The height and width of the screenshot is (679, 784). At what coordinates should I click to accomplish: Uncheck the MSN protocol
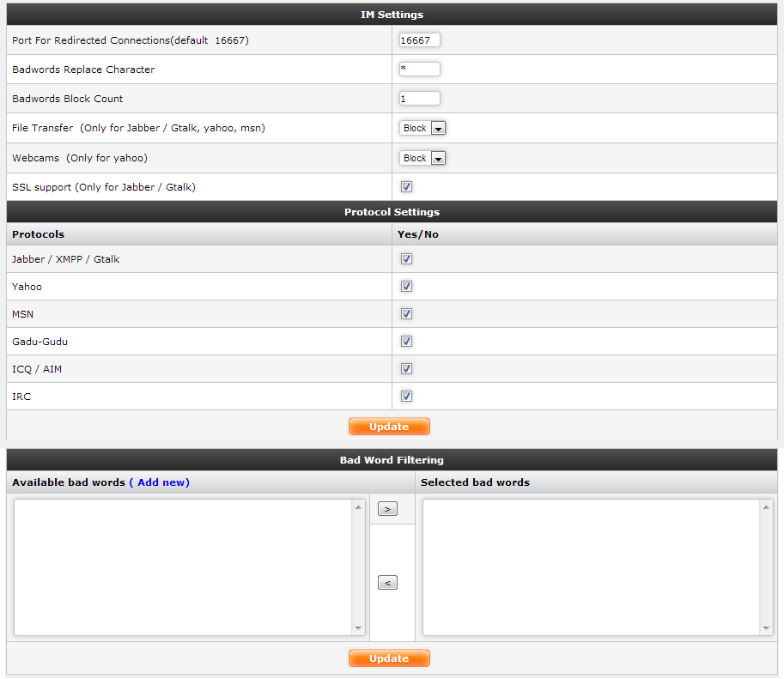tap(407, 313)
